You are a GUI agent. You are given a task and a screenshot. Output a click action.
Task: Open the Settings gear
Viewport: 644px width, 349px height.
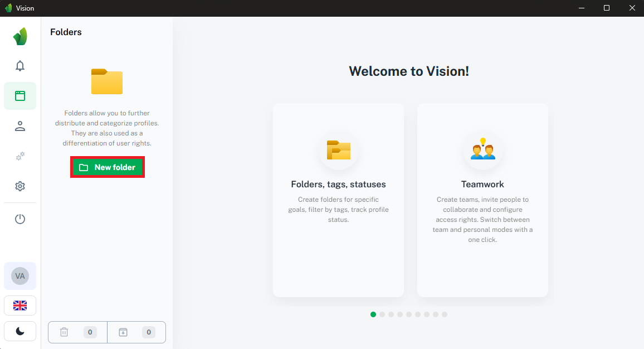[20, 186]
